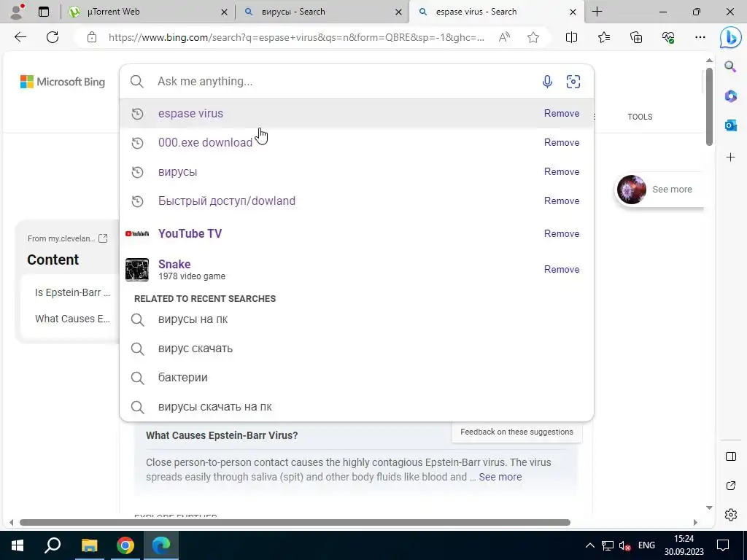Image resolution: width=747 pixels, height=560 pixels.
Task: Open the my.clevelandclinic source link icon
Action: click(x=103, y=238)
